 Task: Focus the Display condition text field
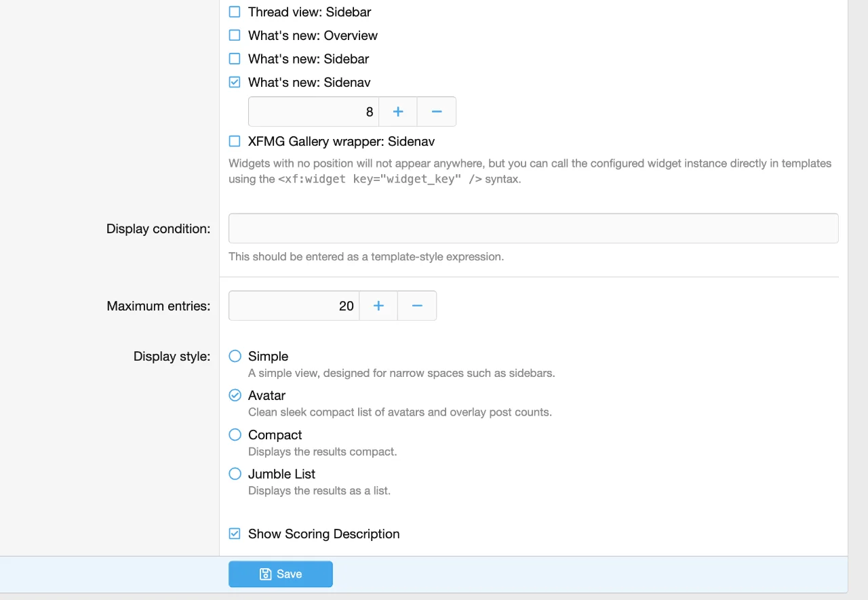(x=533, y=228)
